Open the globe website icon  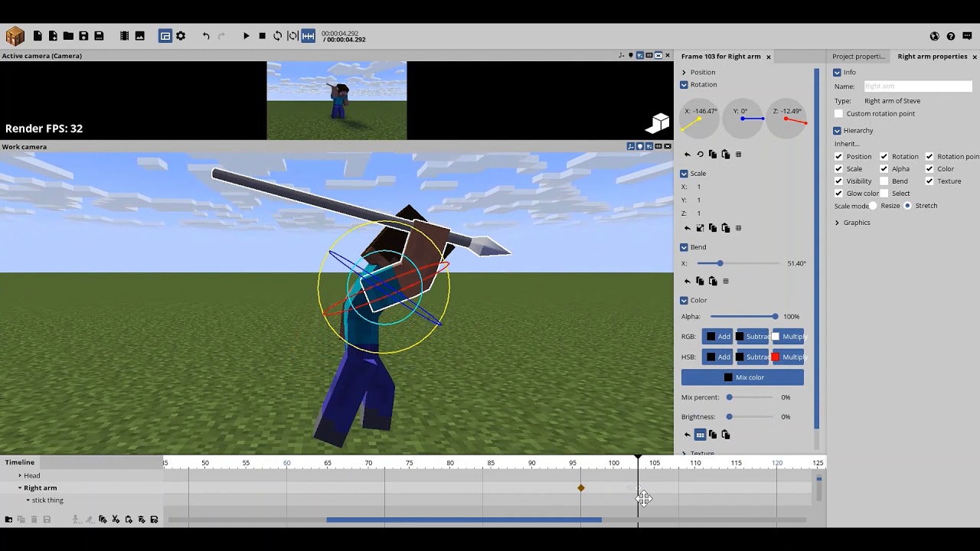[x=935, y=36]
